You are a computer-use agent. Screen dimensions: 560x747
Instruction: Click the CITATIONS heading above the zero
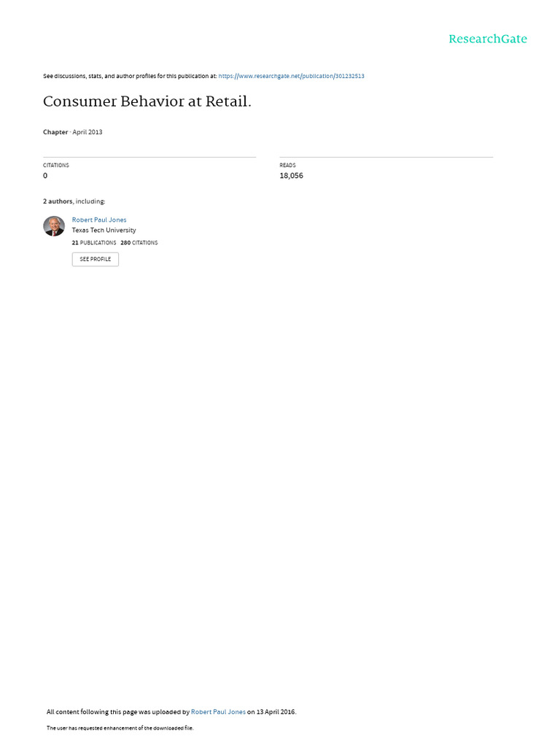pos(56,166)
